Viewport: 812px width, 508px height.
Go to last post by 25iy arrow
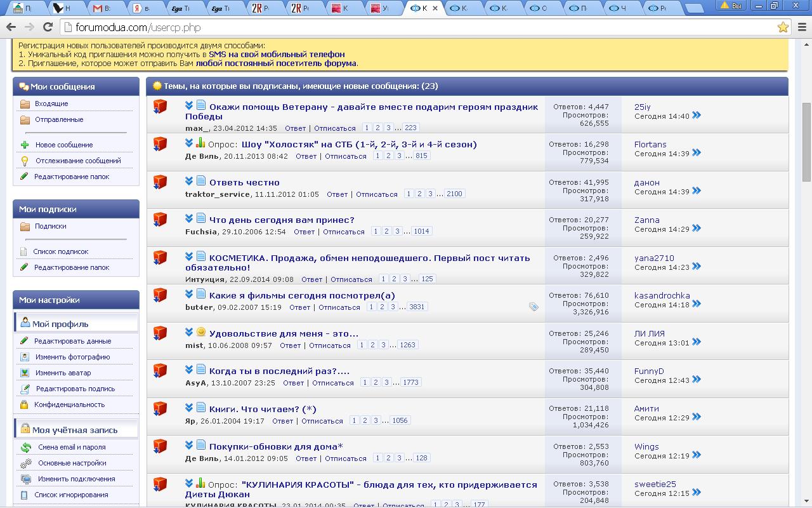click(x=697, y=116)
